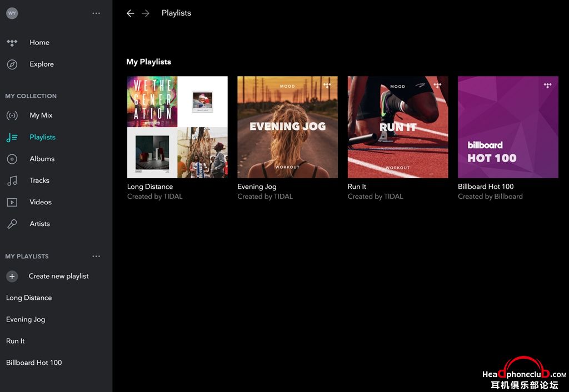Click the Tracks music note icon
The height and width of the screenshot is (392, 569).
coord(12,180)
